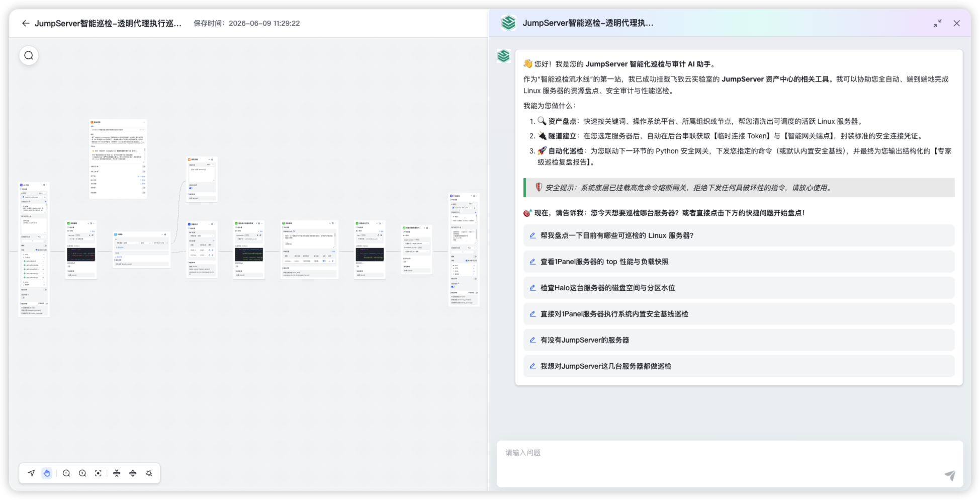Go back using the arrow beside the workflow title
The width and height of the screenshot is (980, 500).
tap(26, 23)
